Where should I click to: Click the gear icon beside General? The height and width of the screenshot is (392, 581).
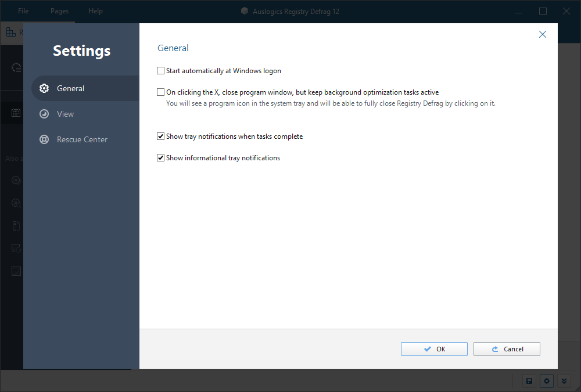point(44,88)
